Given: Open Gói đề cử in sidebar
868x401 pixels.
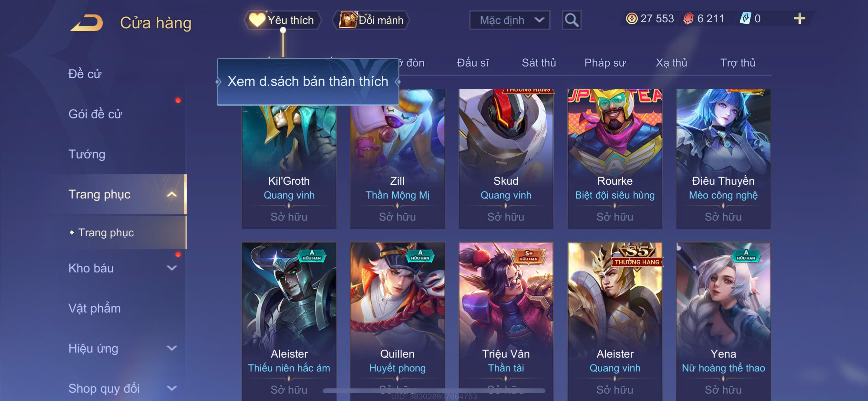Looking at the screenshot, I should [95, 114].
